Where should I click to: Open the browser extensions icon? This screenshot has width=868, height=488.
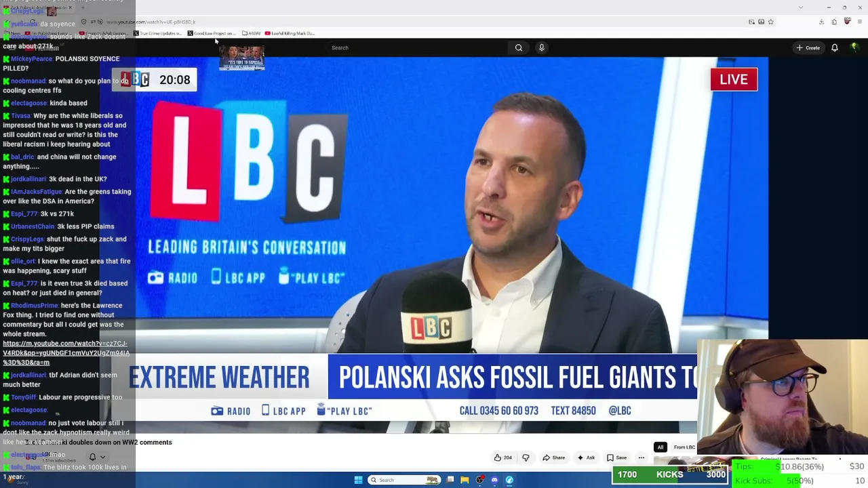coord(834,22)
